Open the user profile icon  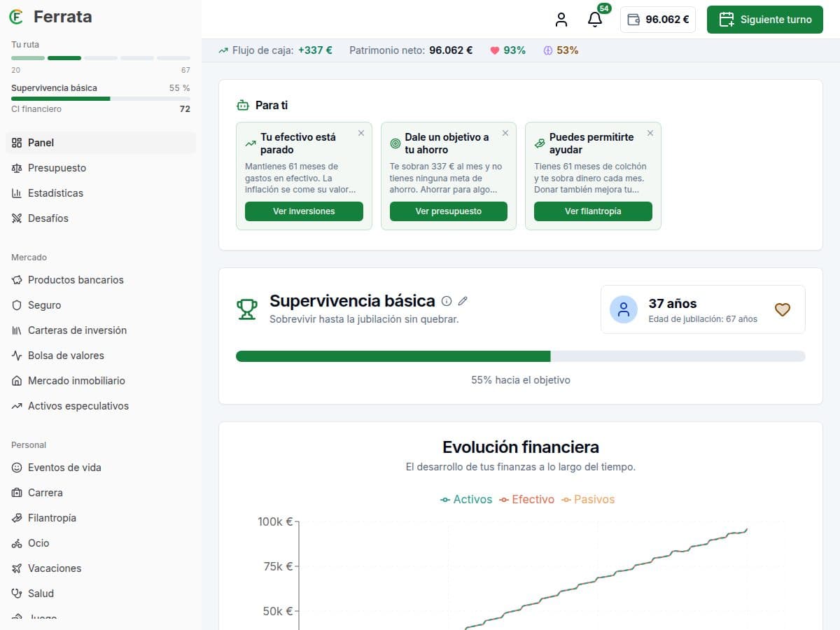tap(561, 20)
